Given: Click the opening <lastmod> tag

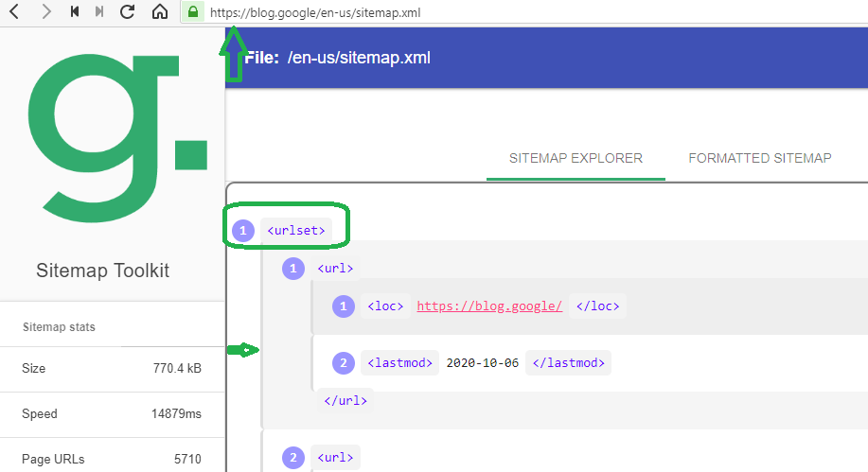Looking at the screenshot, I should tap(399, 362).
